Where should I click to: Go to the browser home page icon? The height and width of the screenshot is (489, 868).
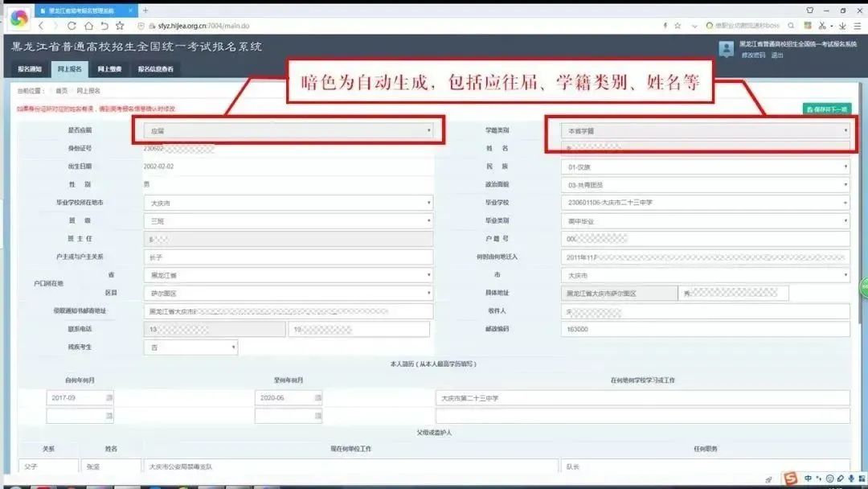88,26
